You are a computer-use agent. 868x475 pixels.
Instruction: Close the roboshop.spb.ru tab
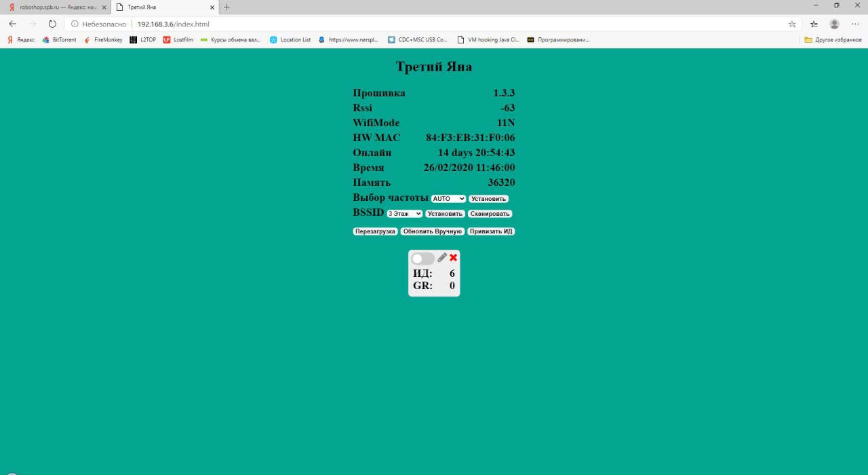pos(104,7)
